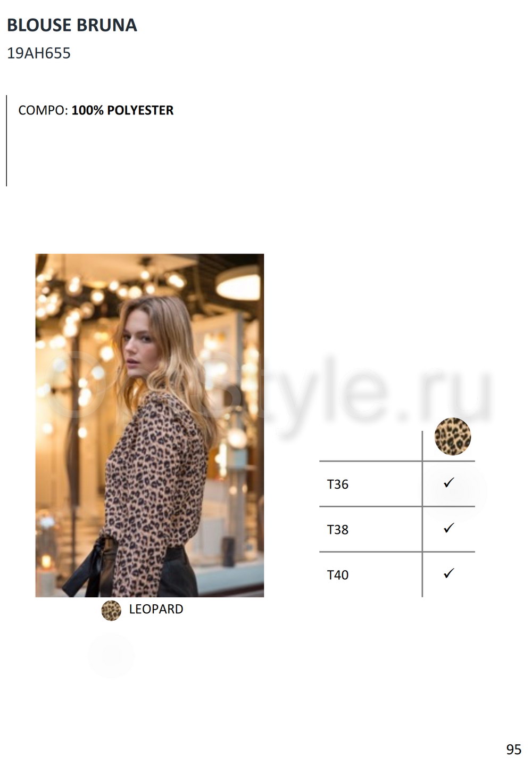The image size is (532, 773).
Task: Click the COMPO label
Action: pyautogui.click(x=43, y=110)
